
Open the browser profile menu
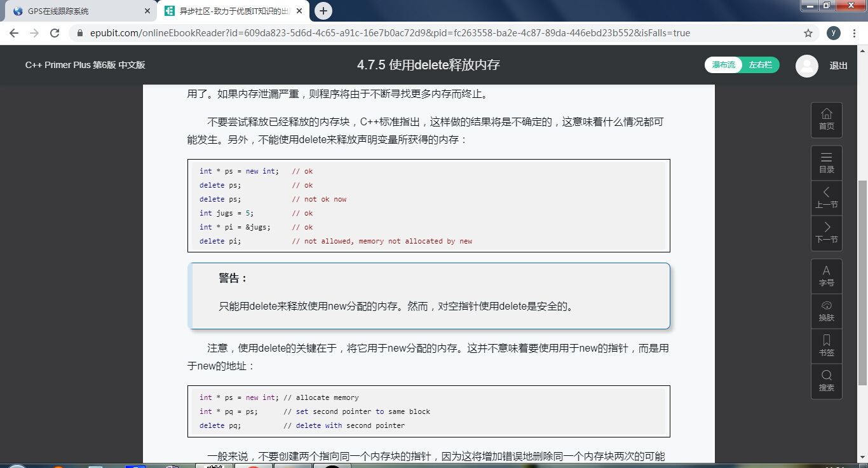(834, 32)
